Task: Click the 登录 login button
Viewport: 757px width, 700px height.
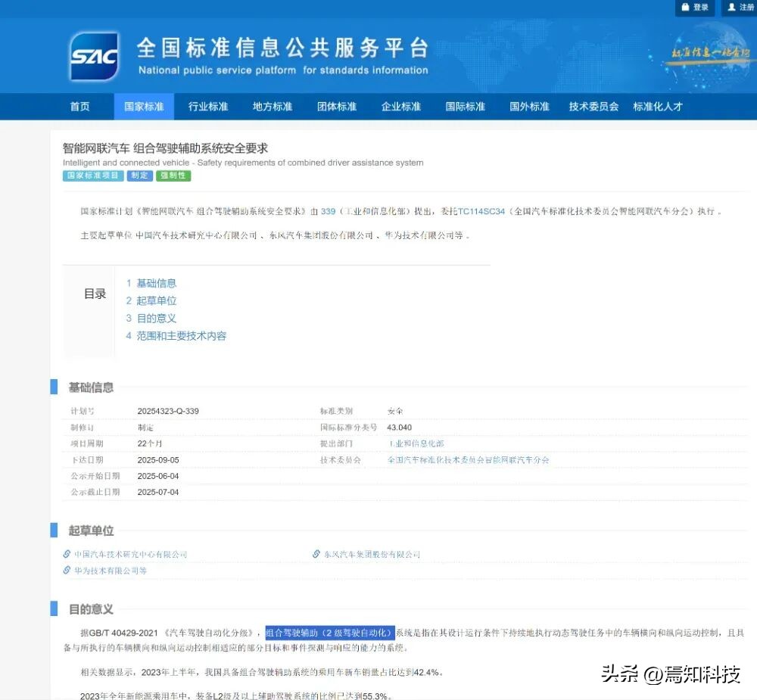Action: (x=695, y=8)
